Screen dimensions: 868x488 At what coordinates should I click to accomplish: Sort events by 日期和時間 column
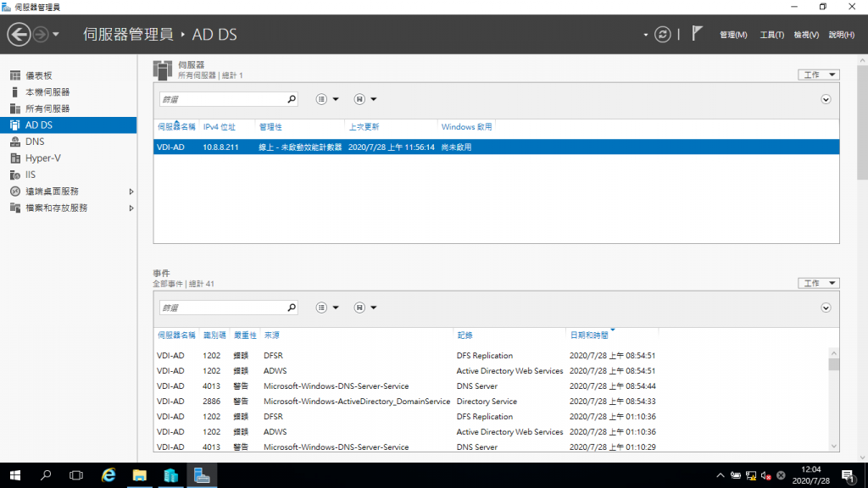(x=589, y=335)
